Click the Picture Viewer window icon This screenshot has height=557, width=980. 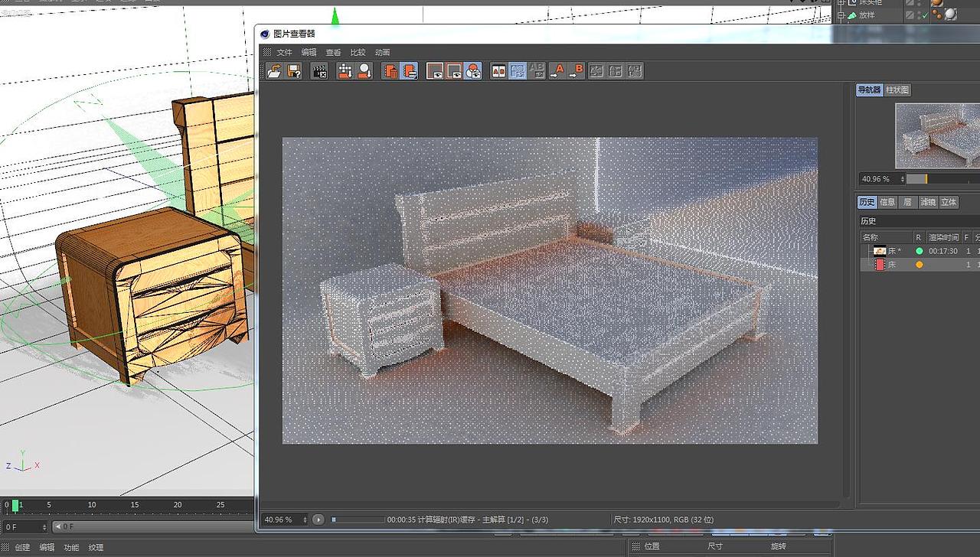click(265, 34)
